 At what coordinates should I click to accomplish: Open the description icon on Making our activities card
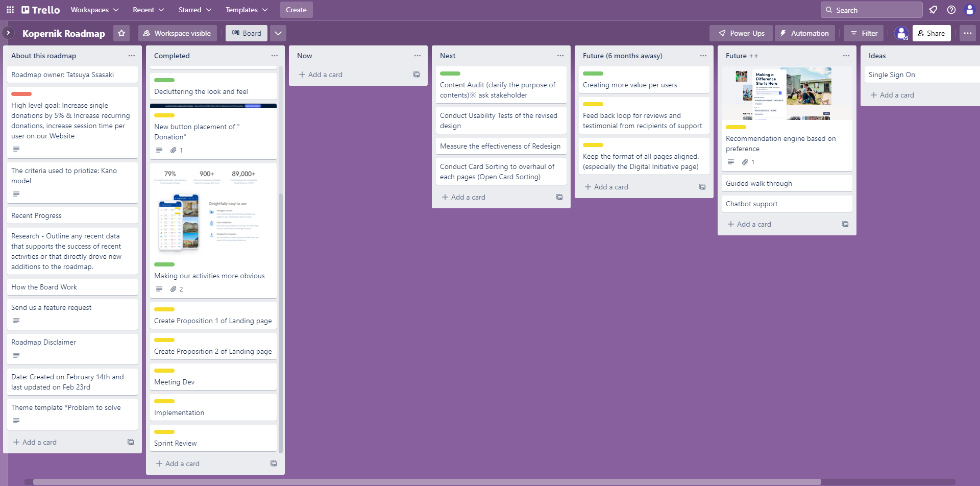point(159,288)
